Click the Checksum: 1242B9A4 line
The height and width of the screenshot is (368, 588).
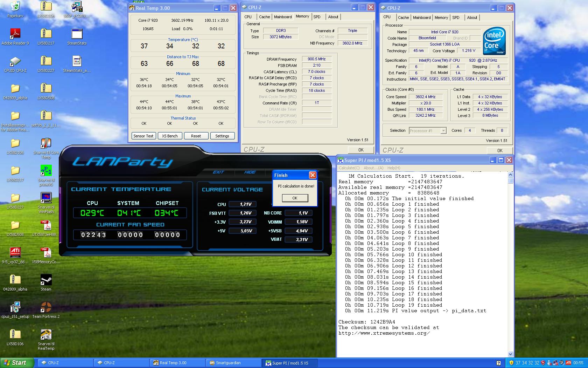point(366,322)
